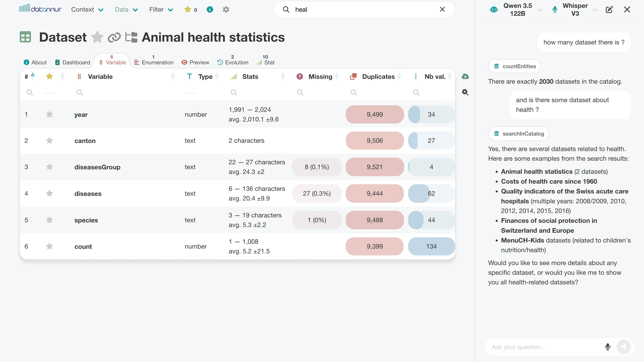Click year's duplicates value 9,499
644x362 pixels.
[x=375, y=114]
